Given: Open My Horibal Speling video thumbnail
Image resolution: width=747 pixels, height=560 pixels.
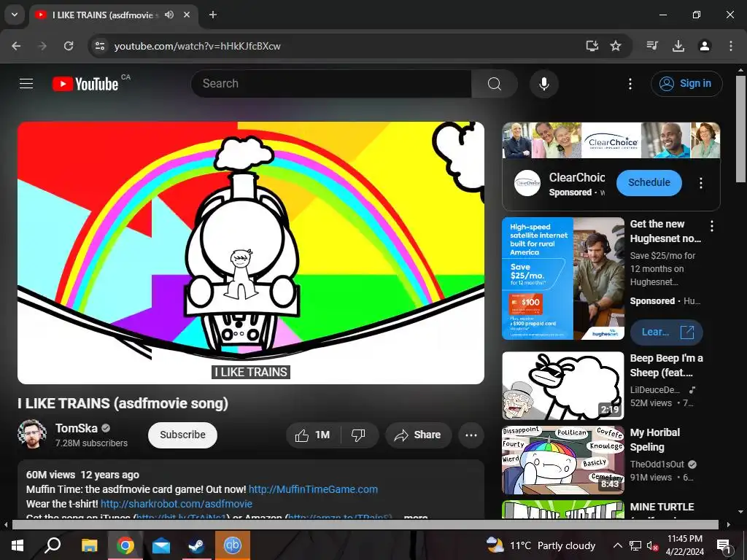Looking at the screenshot, I should pyautogui.click(x=563, y=460).
